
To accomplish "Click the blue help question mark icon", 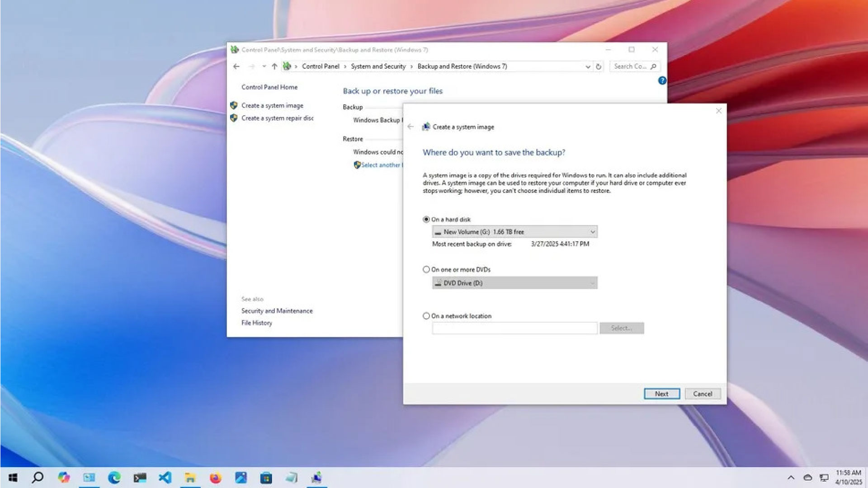I will (662, 81).
